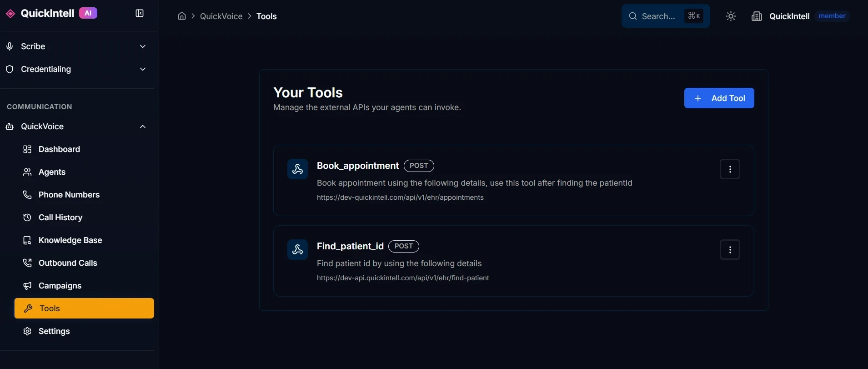Click the ⌘K shortcut badge
868x369 pixels.
694,16
